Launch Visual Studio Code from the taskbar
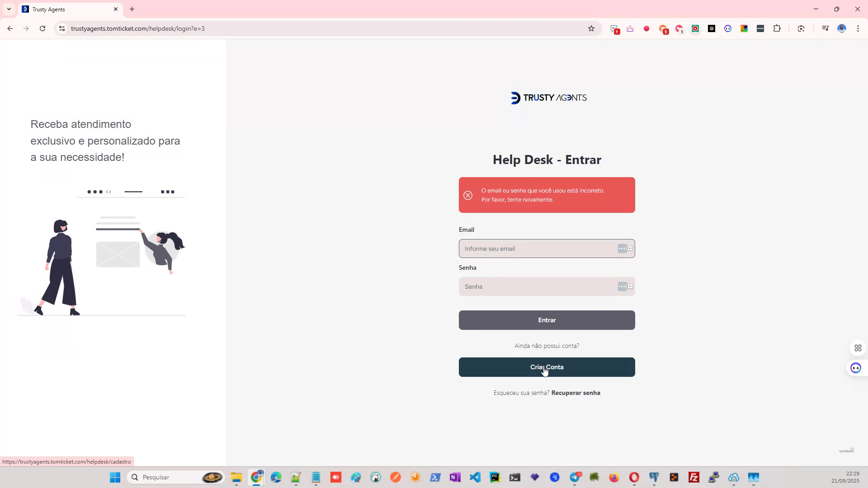Viewport: 868px width, 488px height. [x=475, y=477]
